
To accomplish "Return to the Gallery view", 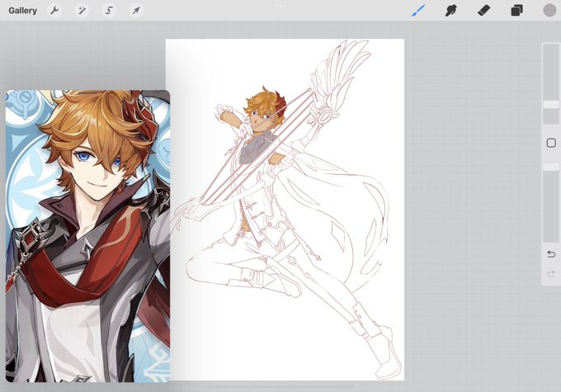I will point(22,11).
